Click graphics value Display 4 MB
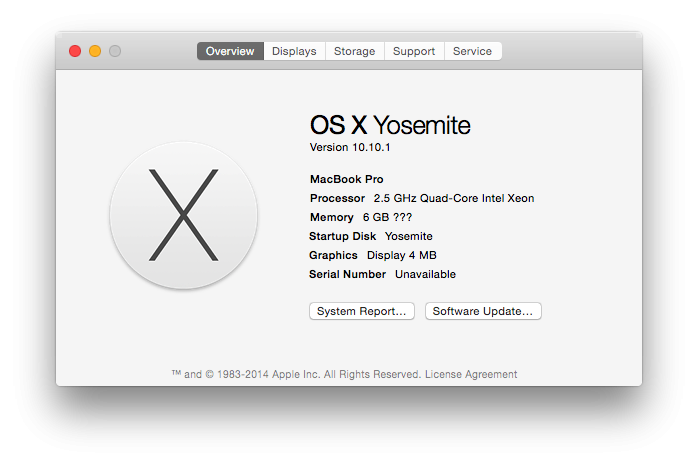 [402, 255]
